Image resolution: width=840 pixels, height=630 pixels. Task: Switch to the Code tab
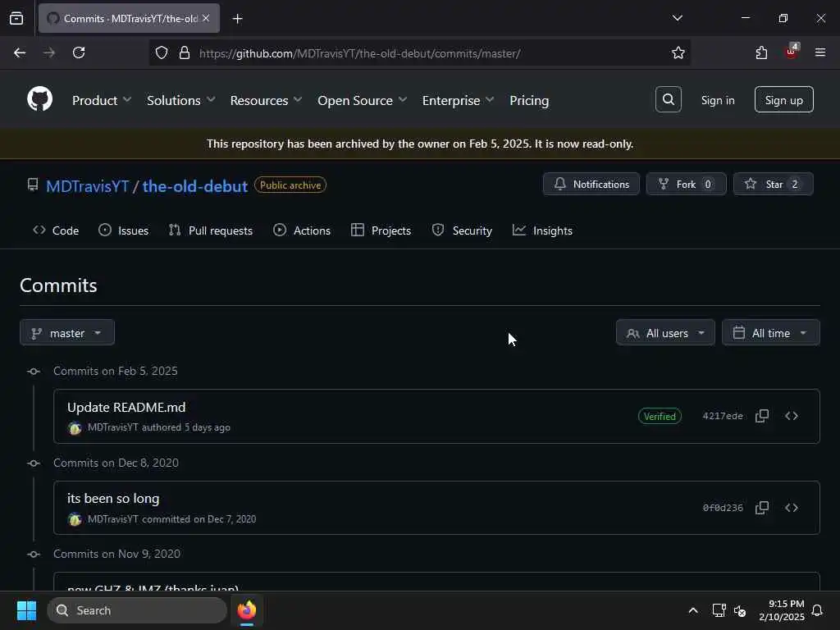(x=56, y=231)
